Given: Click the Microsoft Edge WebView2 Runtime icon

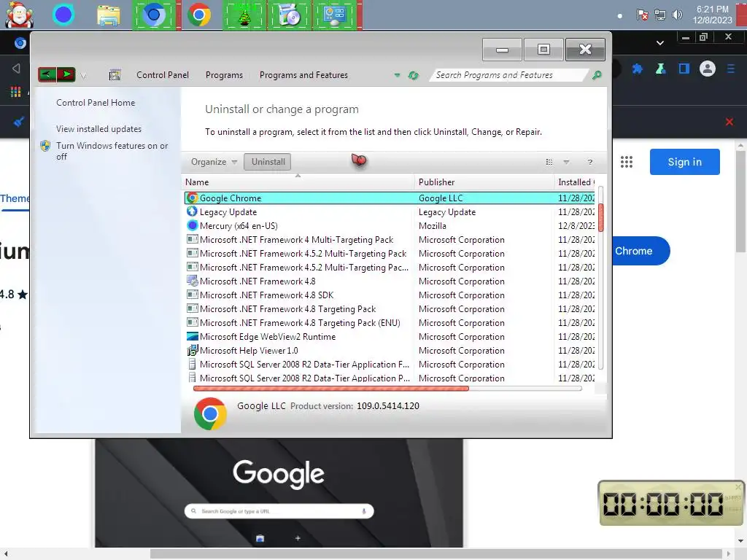Looking at the screenshot, I should click(193, 336).
